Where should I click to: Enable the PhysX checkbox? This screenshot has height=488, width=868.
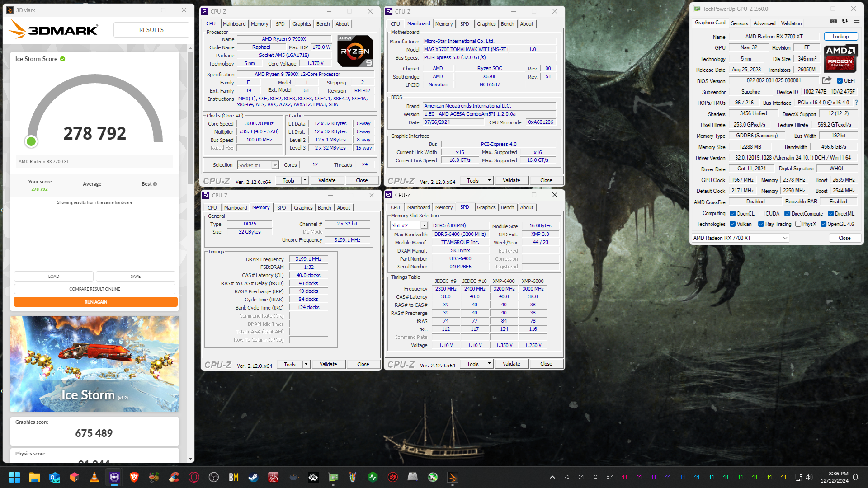pos(798,224)
